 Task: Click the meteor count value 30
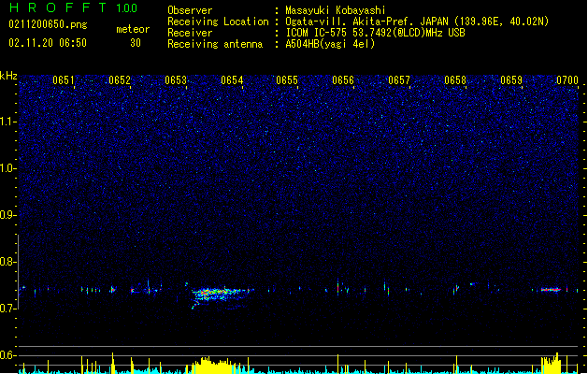(x=136, y=43)
